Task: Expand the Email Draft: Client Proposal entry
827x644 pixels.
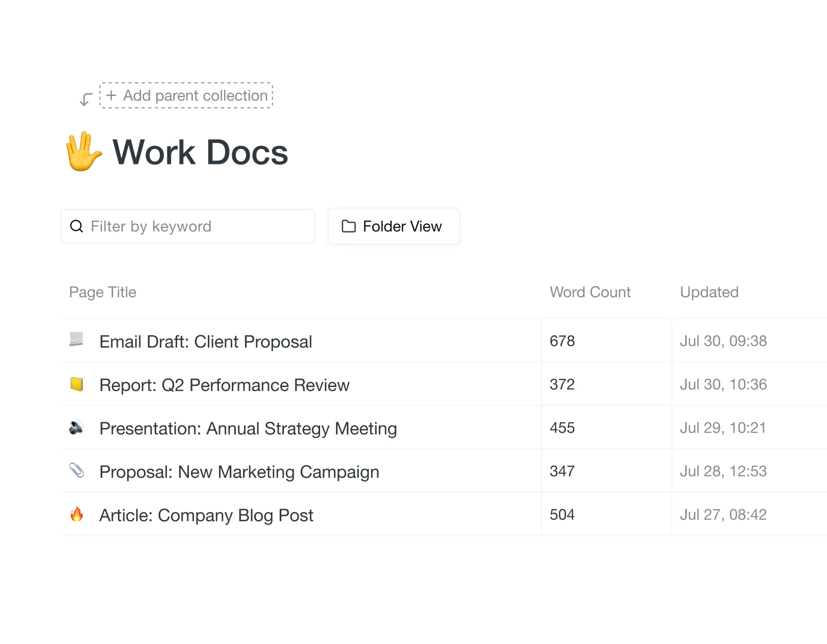Action: (205, 341)
